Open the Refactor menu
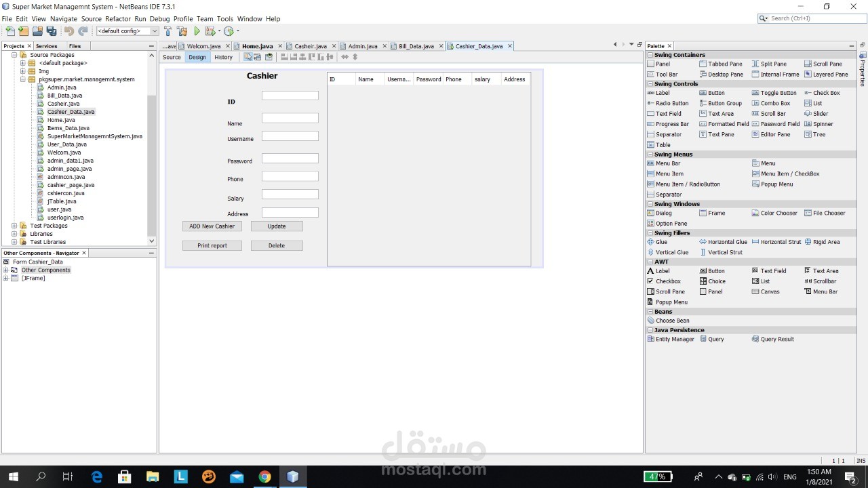Screen dimensions: 868x488 (118, 19)
